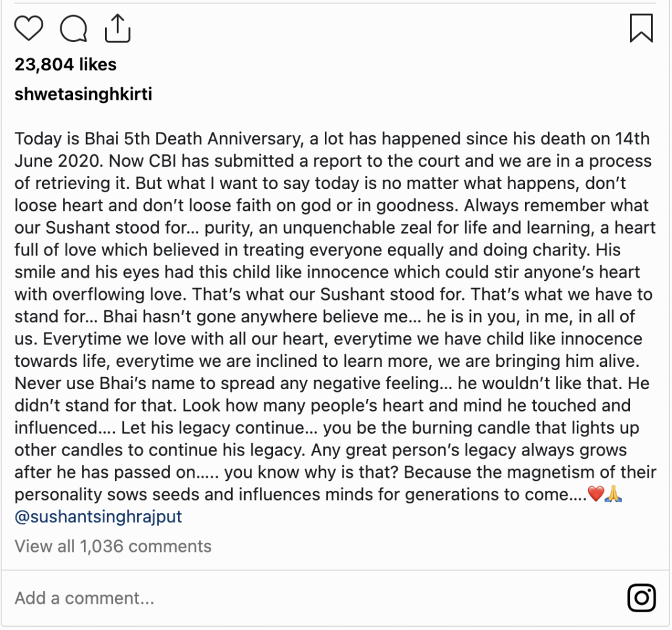Share the post via the upload arrow icon

[117, 28]
